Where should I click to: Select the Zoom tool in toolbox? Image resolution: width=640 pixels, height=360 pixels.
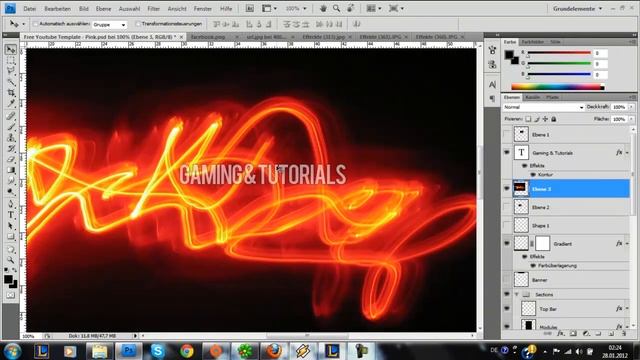11,260
